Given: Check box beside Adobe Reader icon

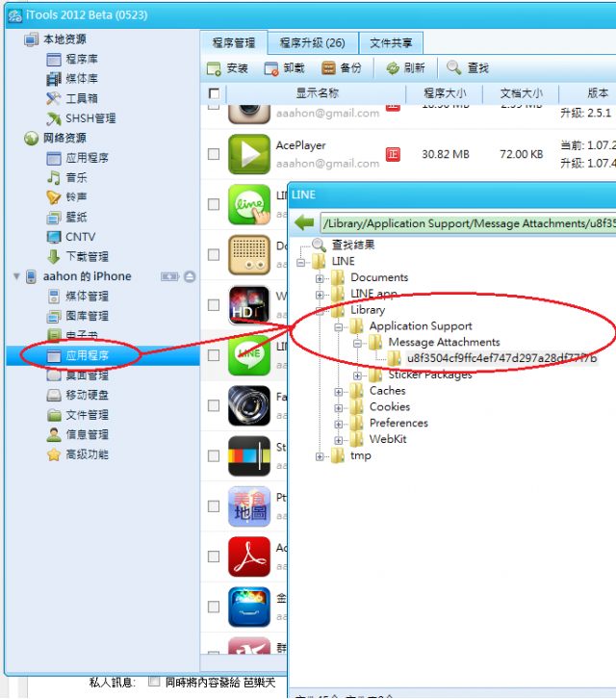Looking at the screenshot, I should [214, 557].
